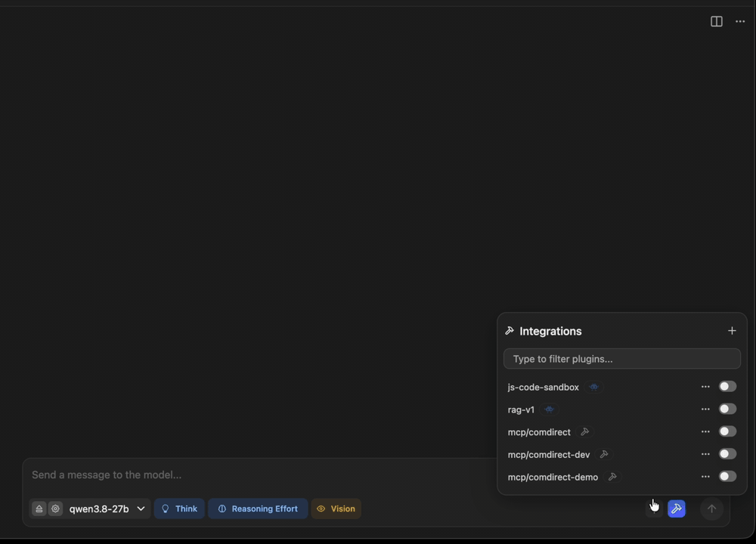
Task: Toggle the Vision capability button
Action: [x=336, y=508]
